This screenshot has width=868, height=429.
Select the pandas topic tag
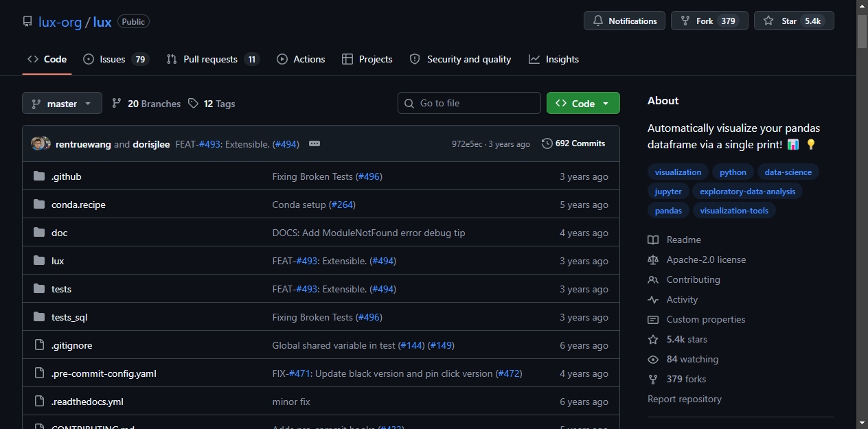[668, 211]
